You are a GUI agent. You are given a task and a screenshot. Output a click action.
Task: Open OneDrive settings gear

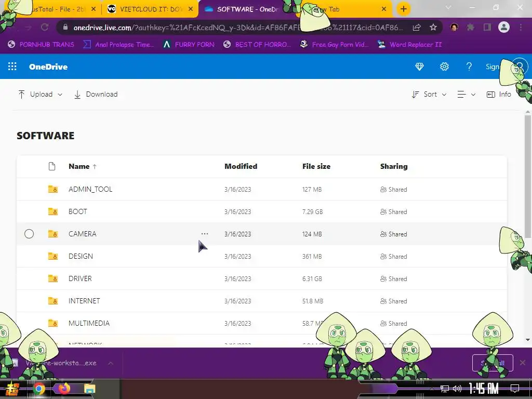444,66
